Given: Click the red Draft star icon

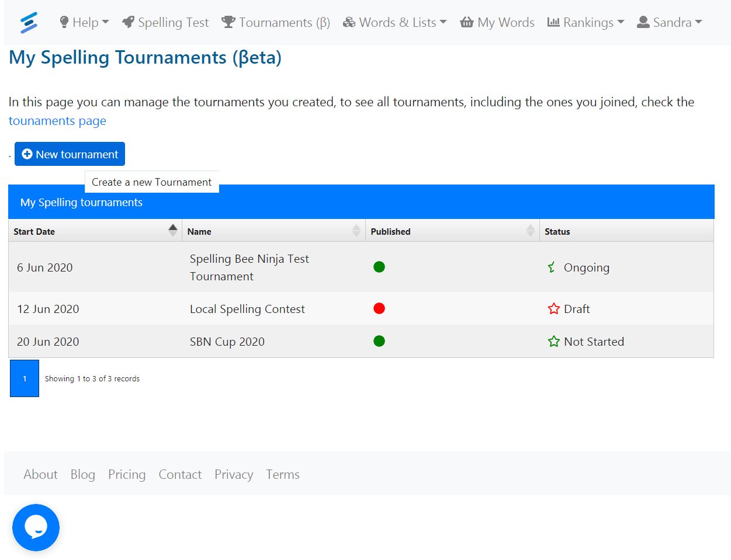Looking at the screenshot, I should (553, 309).
